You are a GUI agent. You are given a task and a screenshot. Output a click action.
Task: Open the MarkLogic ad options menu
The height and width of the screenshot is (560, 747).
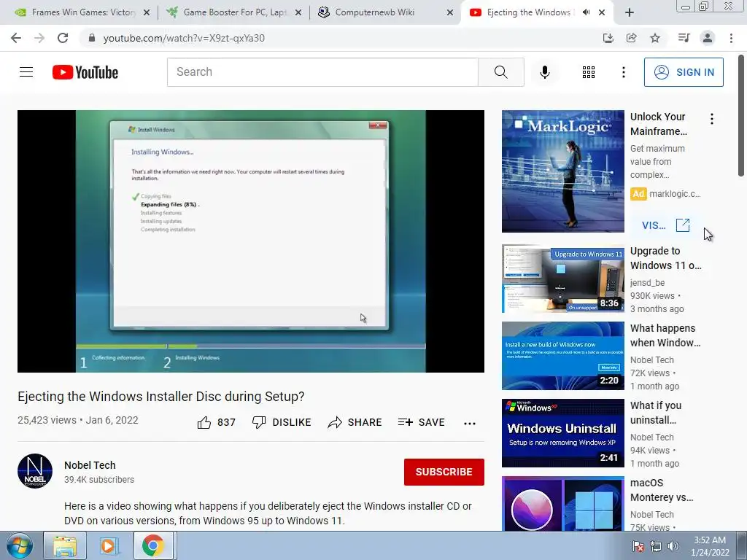(712, 119)
